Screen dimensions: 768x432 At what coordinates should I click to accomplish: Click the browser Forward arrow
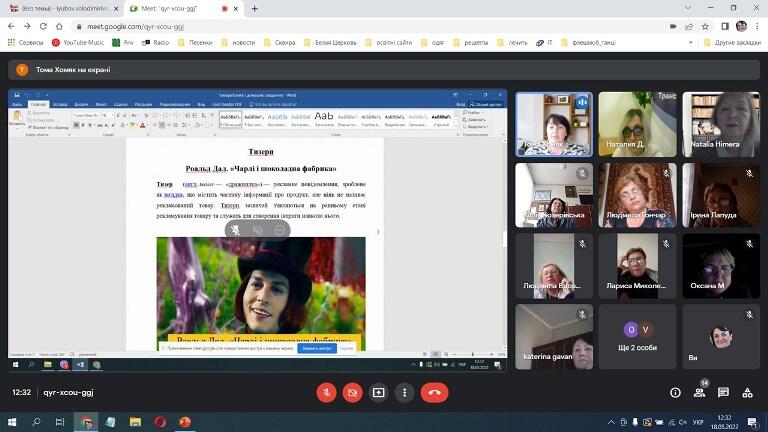(27, 26)
